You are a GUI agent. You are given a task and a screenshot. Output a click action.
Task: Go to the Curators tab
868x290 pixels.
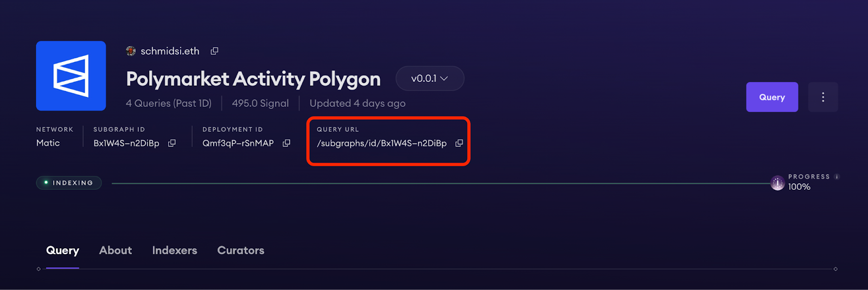pyautogui.click(x=241, y=250)
